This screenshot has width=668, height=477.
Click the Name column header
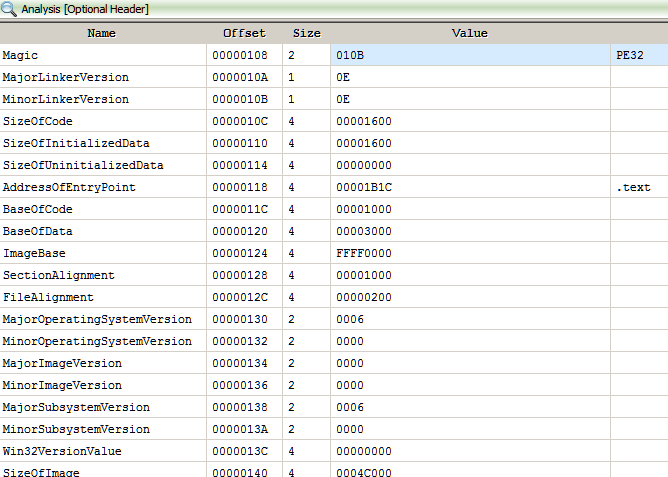102,33
